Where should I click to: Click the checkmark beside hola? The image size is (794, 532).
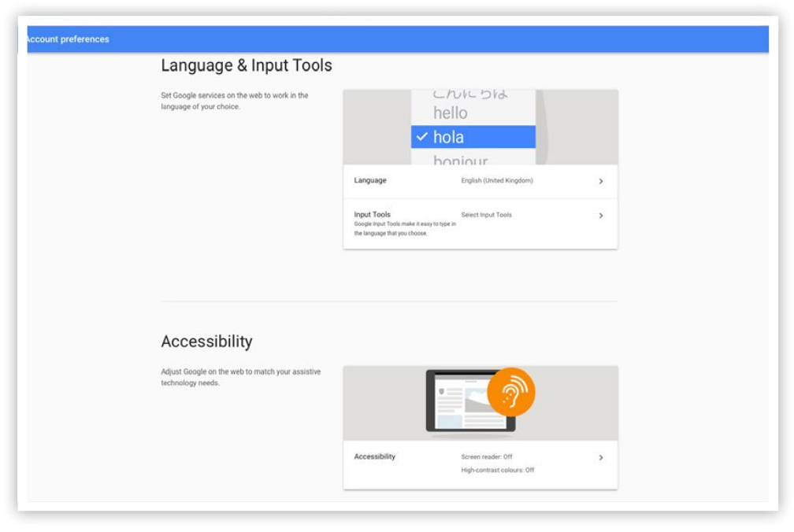(422, 137)
